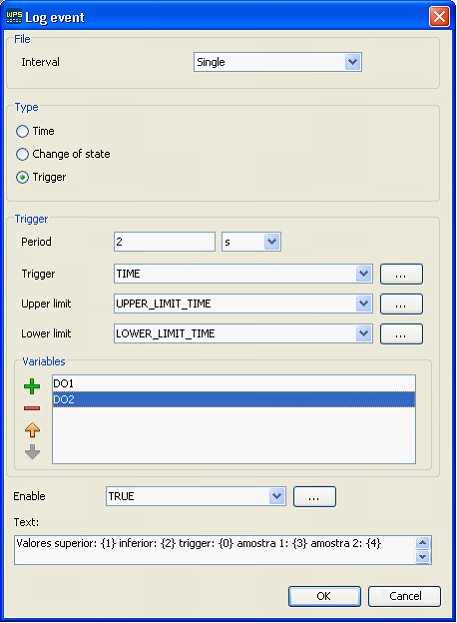457x623 pixels.
Task: Click the red minus remove variable icon
Action: pyautogui.click(x=32, y=408)
